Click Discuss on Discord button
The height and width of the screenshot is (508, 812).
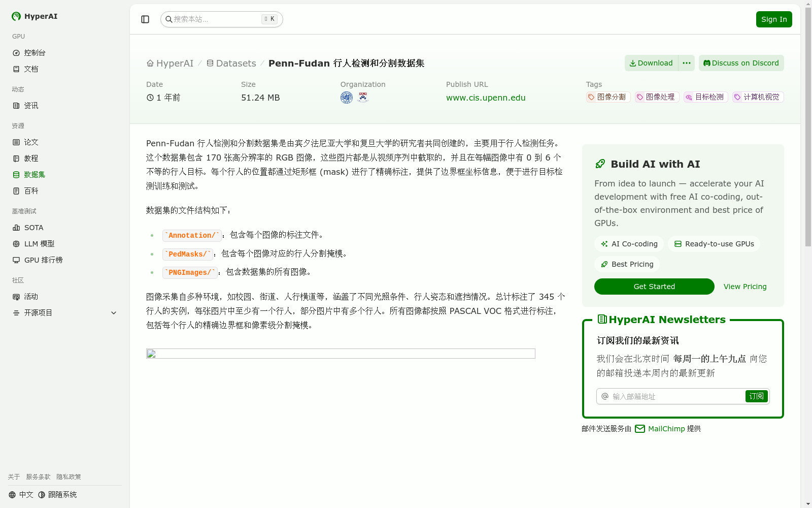point(741,63)
